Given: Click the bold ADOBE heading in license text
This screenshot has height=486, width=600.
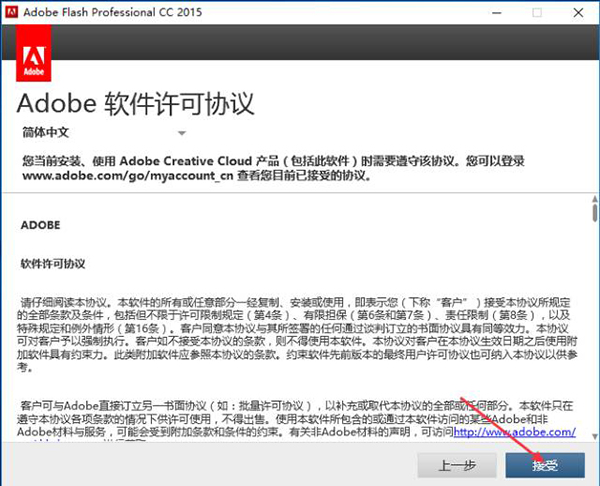Looking at the screenshot, I should (x=41, y=225).
